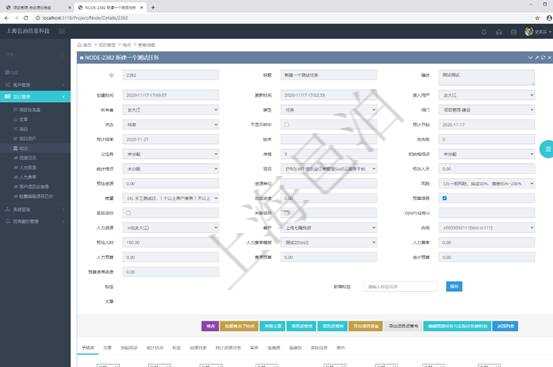The image size is (553, 367).
Task: Click the refresh icon in the panel header
Action: tap(543, 58)
